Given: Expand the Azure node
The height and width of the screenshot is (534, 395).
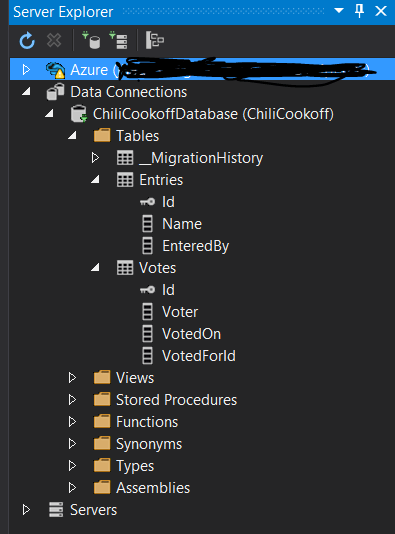Looking at the screenshot, I should point(26,69).
